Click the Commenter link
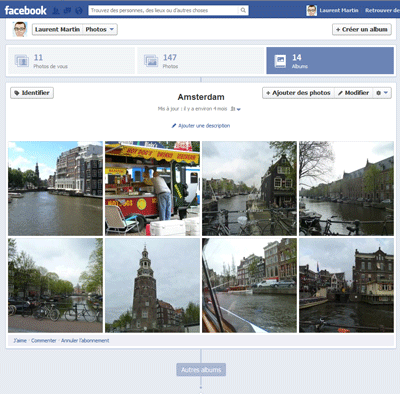 tap(44, 340)
